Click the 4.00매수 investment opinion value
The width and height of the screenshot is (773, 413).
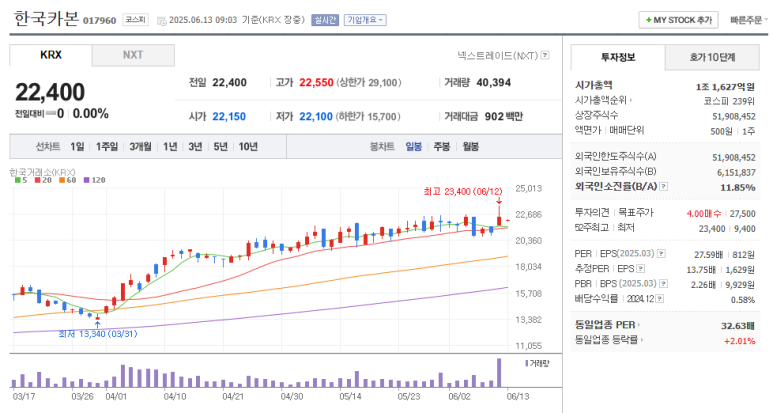pos(703,213)
